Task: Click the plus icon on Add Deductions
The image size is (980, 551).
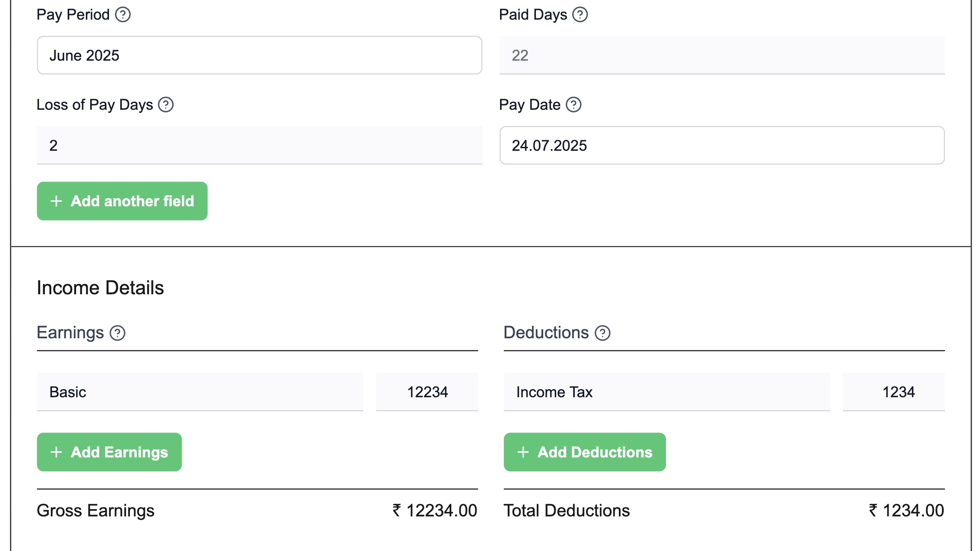Action: pyautogui.click(x=523, y=452)
